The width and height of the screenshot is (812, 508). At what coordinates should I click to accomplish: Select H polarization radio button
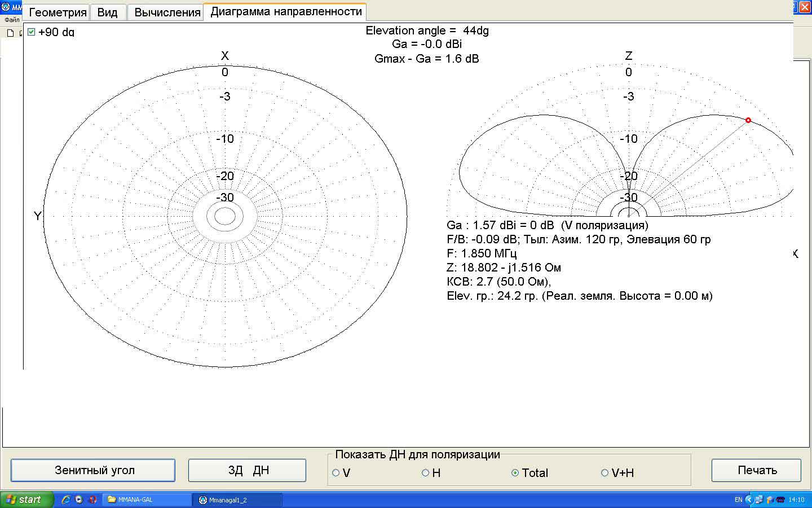(x=426, y=473)
